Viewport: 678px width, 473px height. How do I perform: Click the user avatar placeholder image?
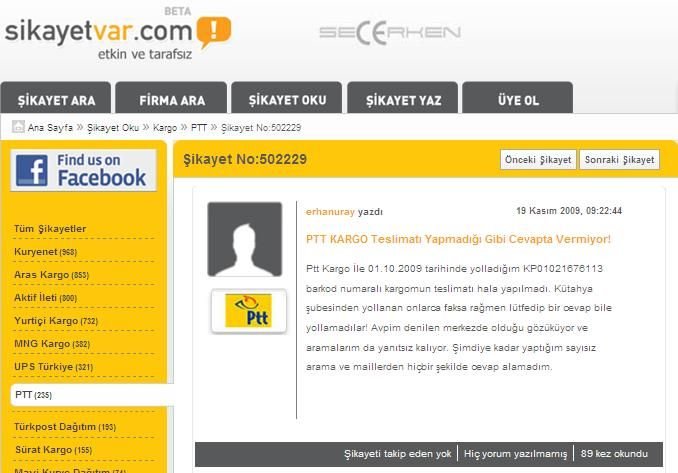(x=245, y=239)
